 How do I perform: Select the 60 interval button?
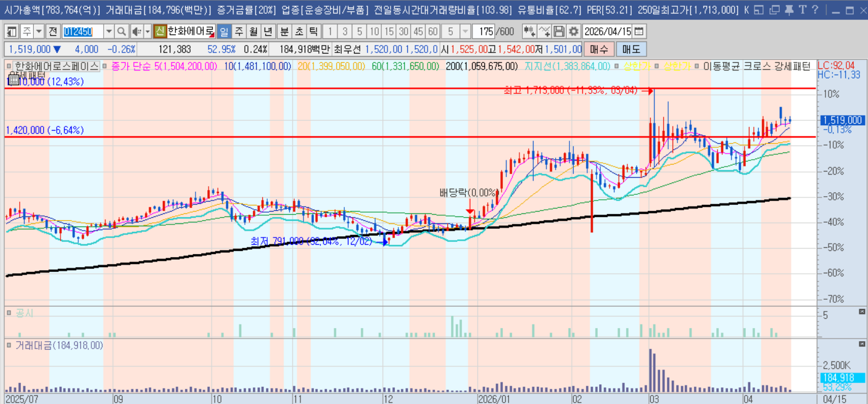click(433, 31)
